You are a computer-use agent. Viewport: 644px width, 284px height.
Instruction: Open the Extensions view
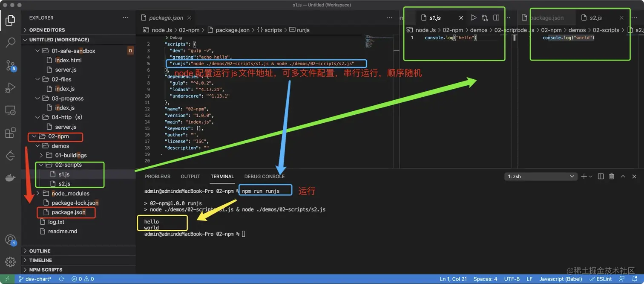point(10,133)
